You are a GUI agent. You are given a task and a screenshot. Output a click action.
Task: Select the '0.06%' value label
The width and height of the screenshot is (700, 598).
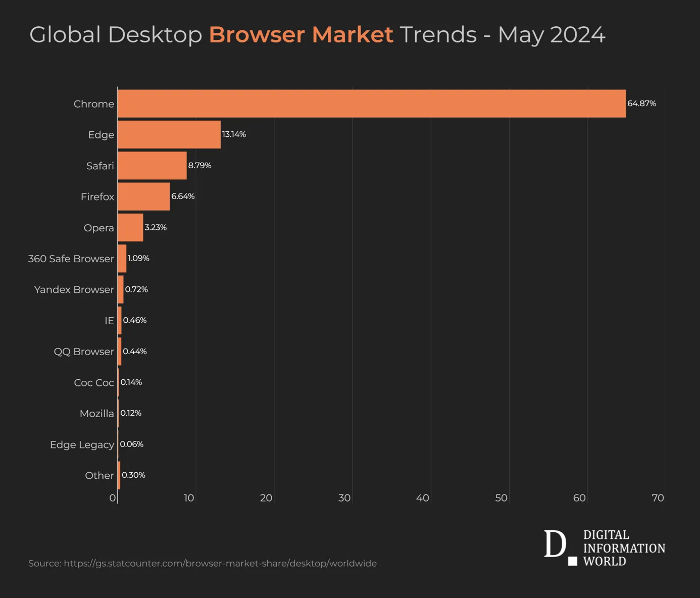click(x=132, y=444)
